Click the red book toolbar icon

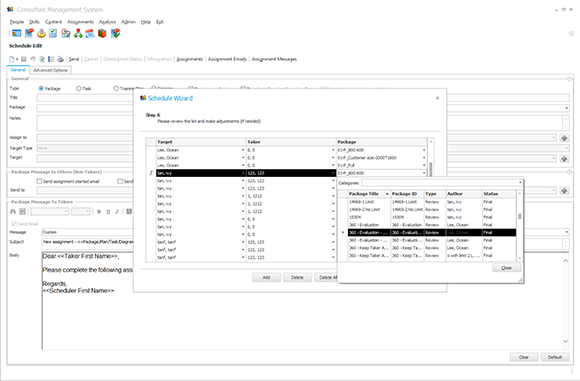click(x=102, y=34)
